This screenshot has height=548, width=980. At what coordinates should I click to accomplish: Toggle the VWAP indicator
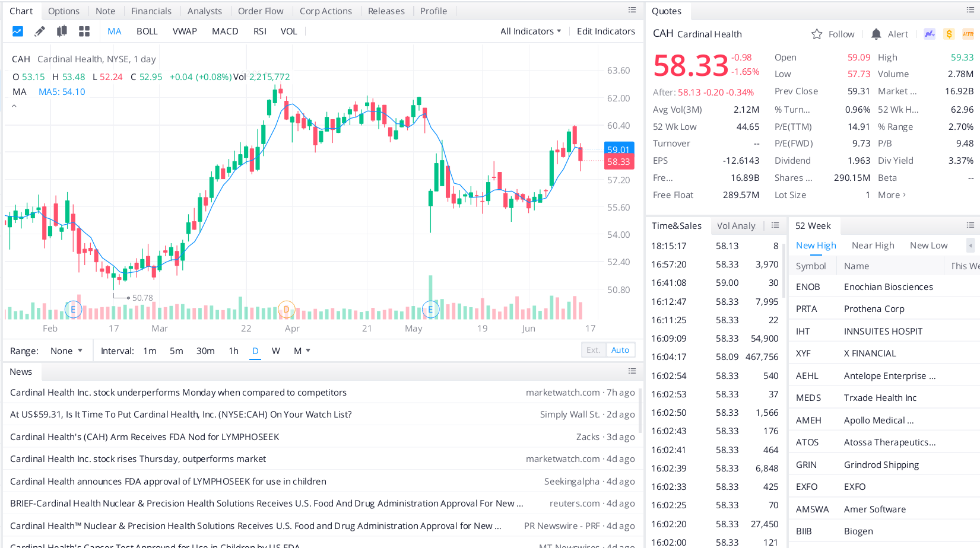pyautogui.click(x=185, y=31)
